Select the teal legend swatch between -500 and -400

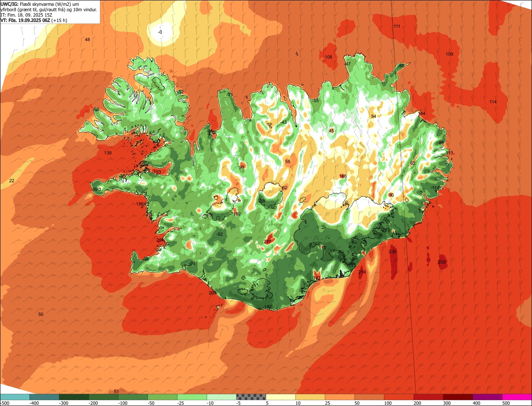coord(15,397)
